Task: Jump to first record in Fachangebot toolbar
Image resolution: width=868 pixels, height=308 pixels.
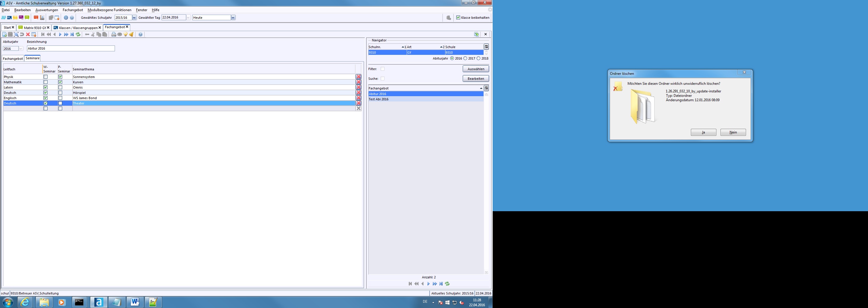Action: 43,34
